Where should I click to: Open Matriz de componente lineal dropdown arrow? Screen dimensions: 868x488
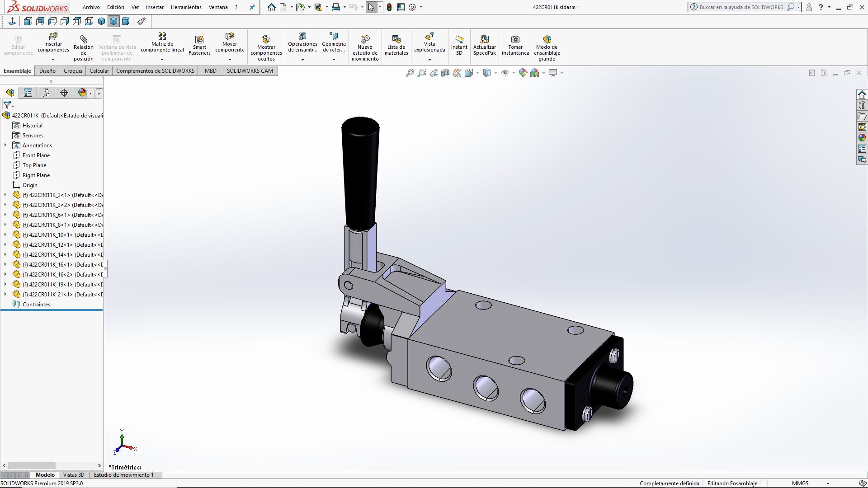click(162, 60)
